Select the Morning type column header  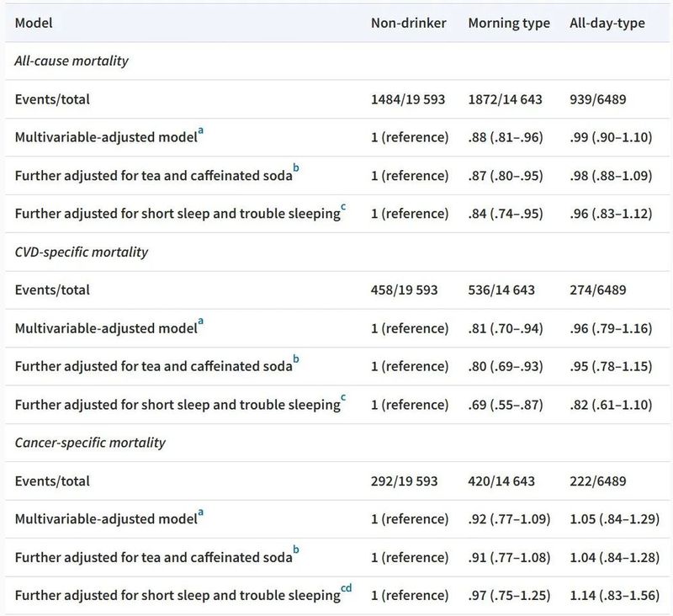[x=508, y=23]
